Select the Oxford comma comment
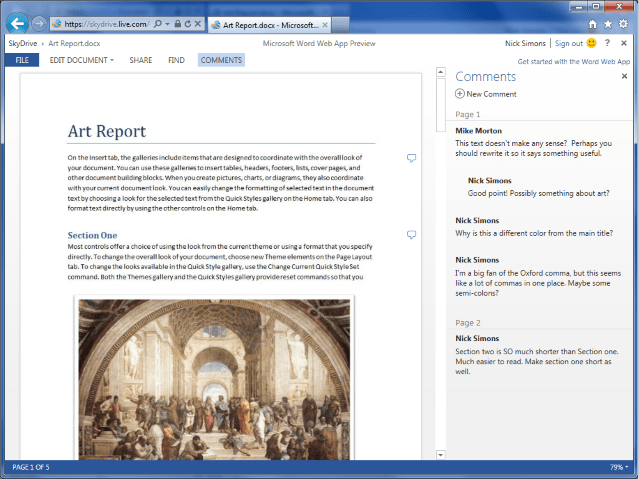 click(538, 277)
